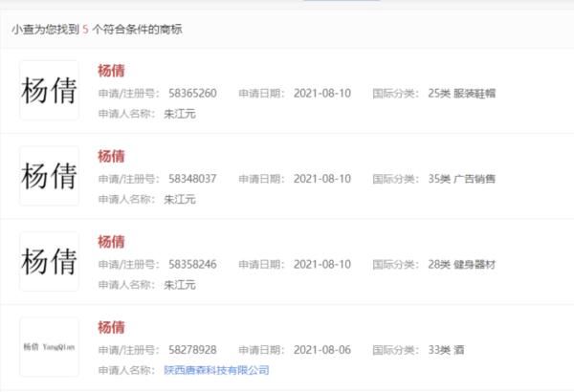Click applicant 朱江元 in the 58348037 entry
Screen dimensions: 574x392
tap(180, 200)
